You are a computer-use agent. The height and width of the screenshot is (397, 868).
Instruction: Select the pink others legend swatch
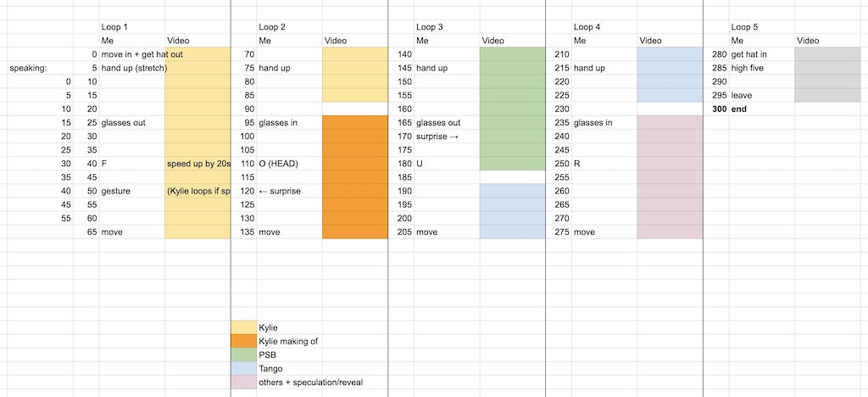click(x=243, y=382)
